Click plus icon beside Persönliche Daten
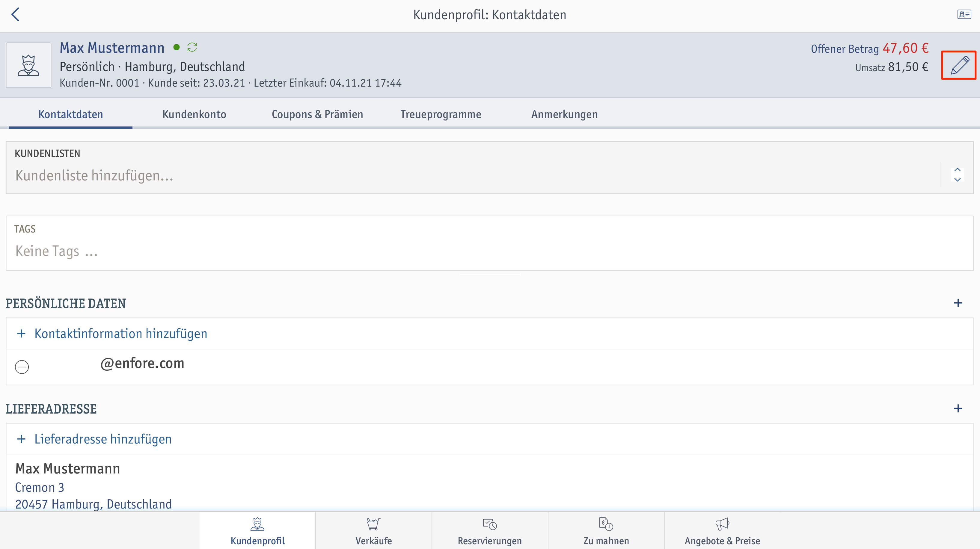980x549 pixels. [958, 303]
